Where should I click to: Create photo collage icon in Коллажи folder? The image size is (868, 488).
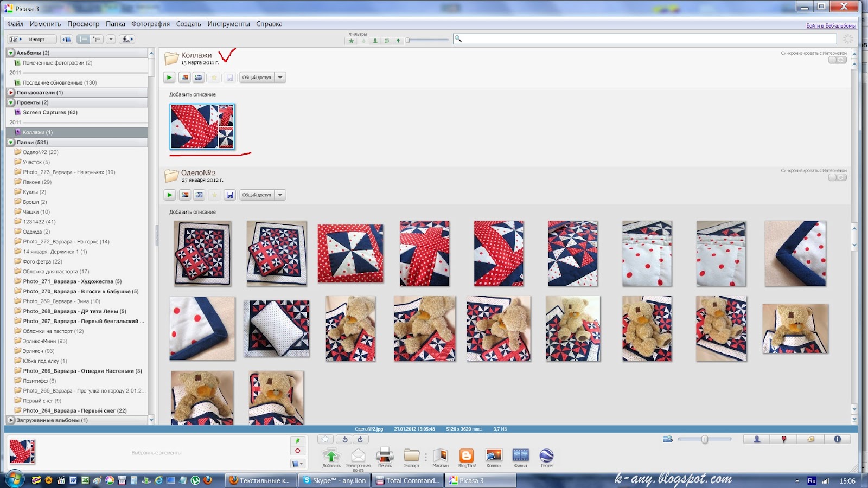pos(184,78)
